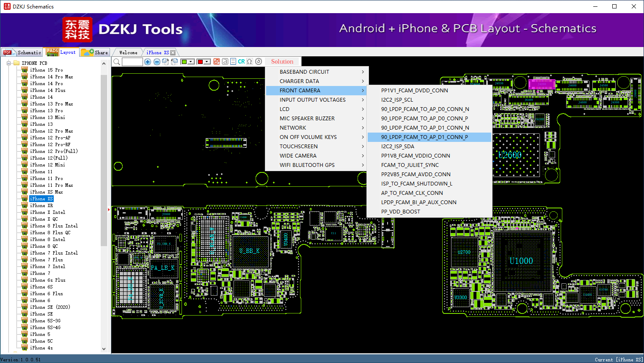Click the omega symbol toolbar icon

click(250, 61)
